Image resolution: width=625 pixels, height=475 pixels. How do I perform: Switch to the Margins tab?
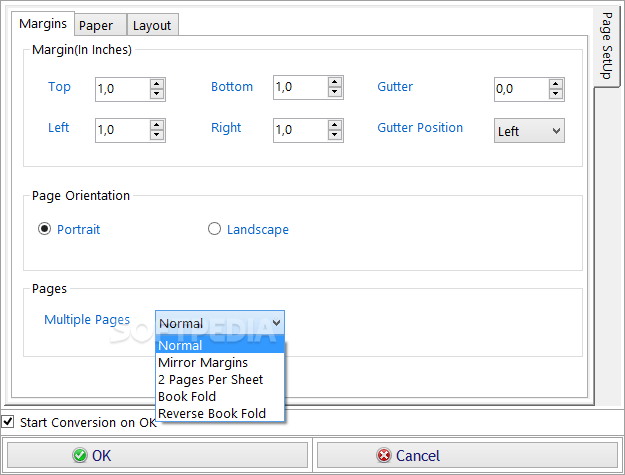[43, 24]
